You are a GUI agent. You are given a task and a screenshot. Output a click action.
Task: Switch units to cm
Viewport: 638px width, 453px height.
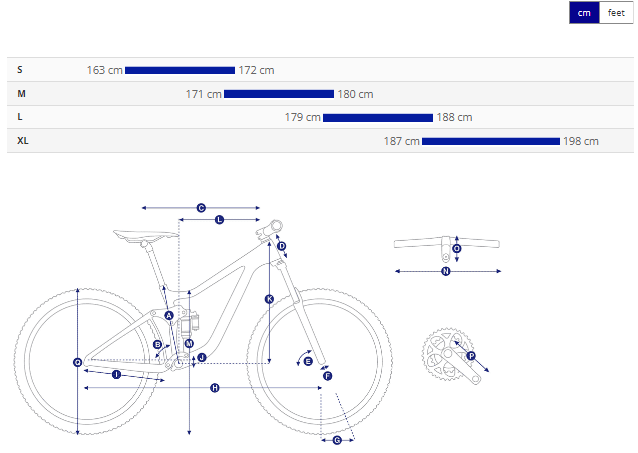pos(584,13)
